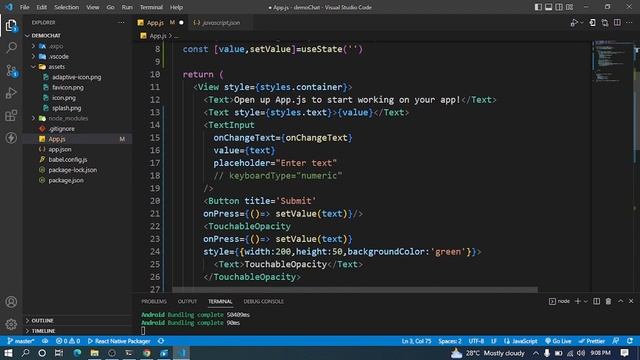The height and width of the screenshot is (360, 640).
Task: Click the Explorer more actions ellipsis
Action: tap(122, 22)
